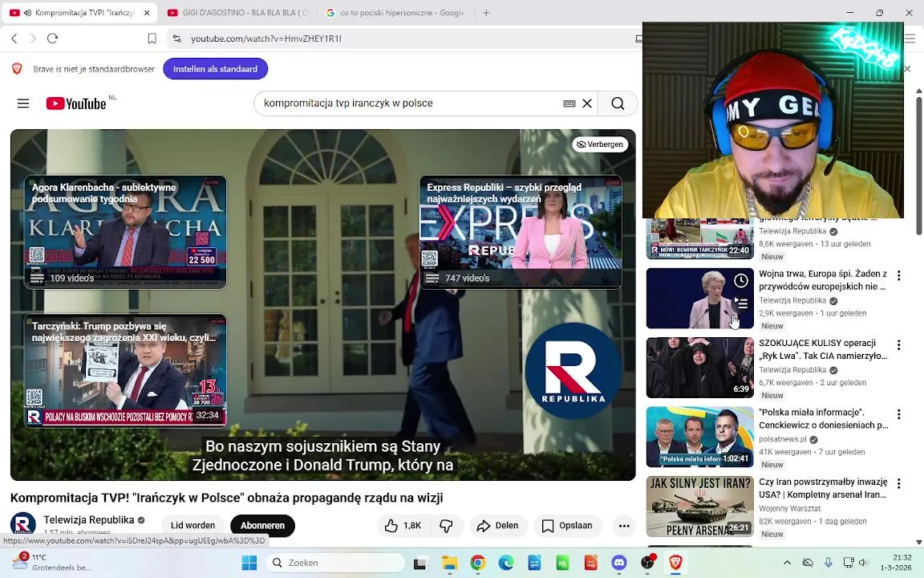Open Tarczyński: Trump pozbywa się end card
924x578 pixels.
[x=125, y=370]
